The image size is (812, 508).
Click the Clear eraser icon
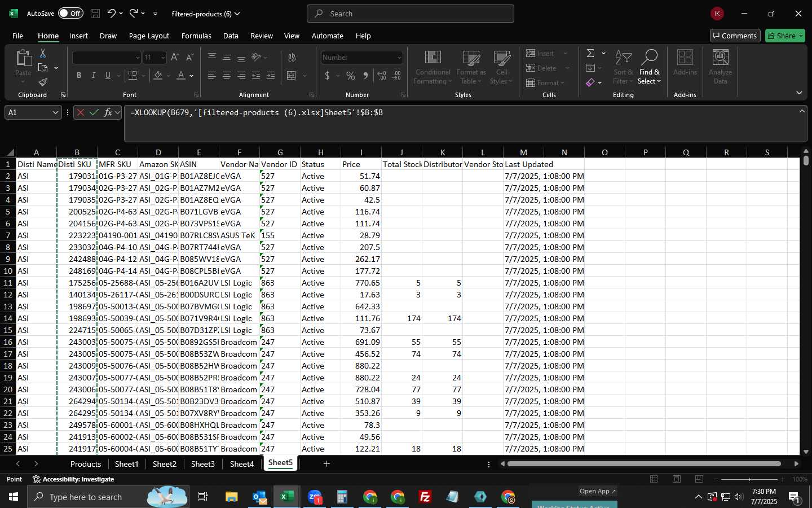tap(590, 82)
